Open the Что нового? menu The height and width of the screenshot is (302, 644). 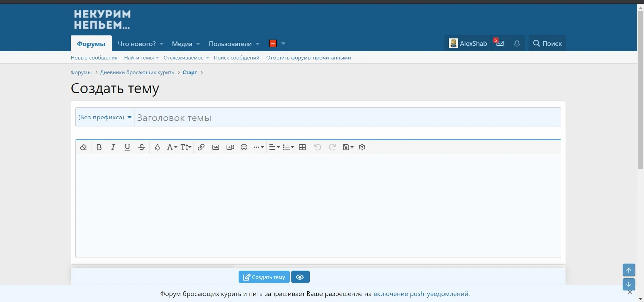(x=137, y=44)
